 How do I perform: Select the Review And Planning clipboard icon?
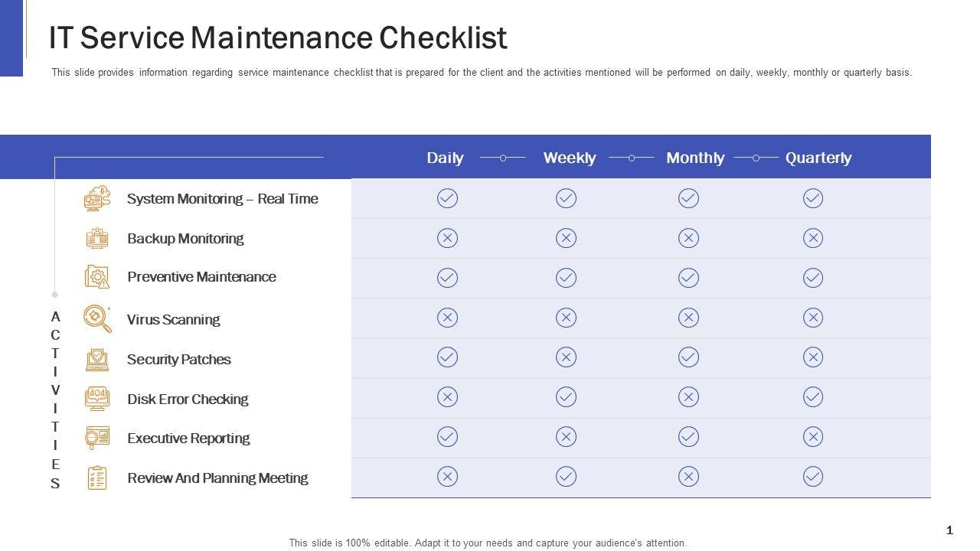97,478
